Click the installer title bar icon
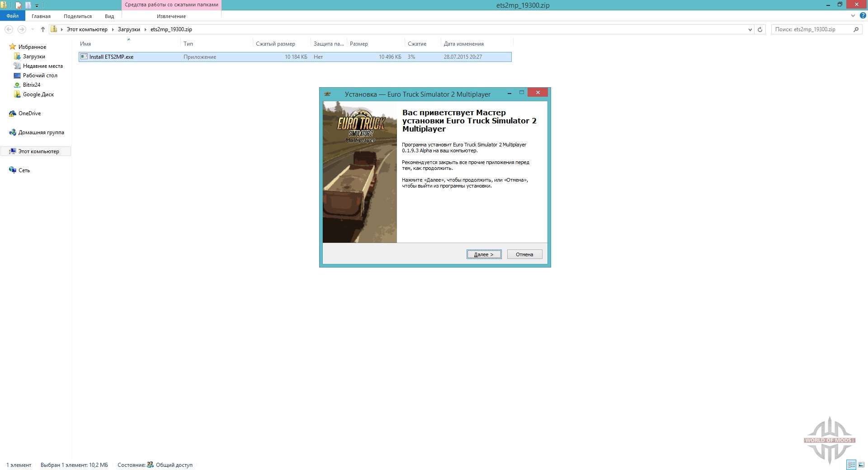868x470 pixels. click(328, 94)
